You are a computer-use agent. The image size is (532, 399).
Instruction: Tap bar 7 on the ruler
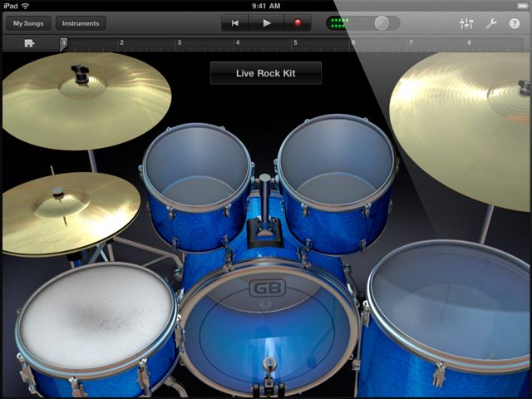411,42
